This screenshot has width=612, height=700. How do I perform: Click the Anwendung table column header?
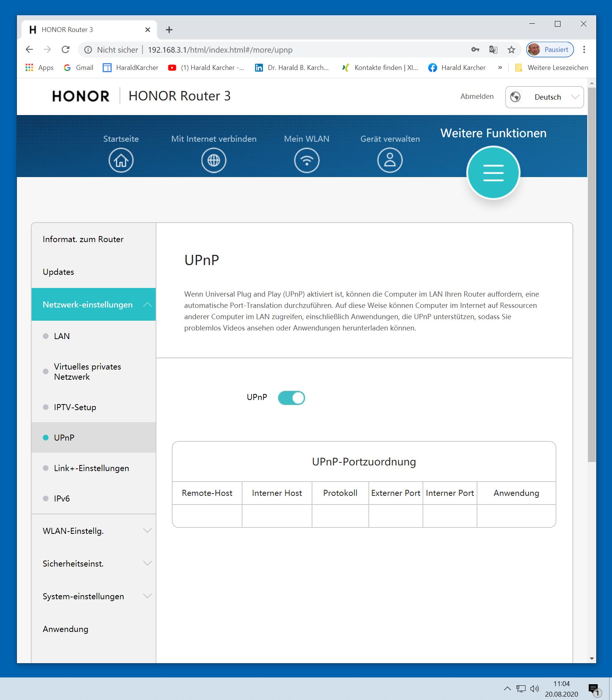tap(517, 493)
